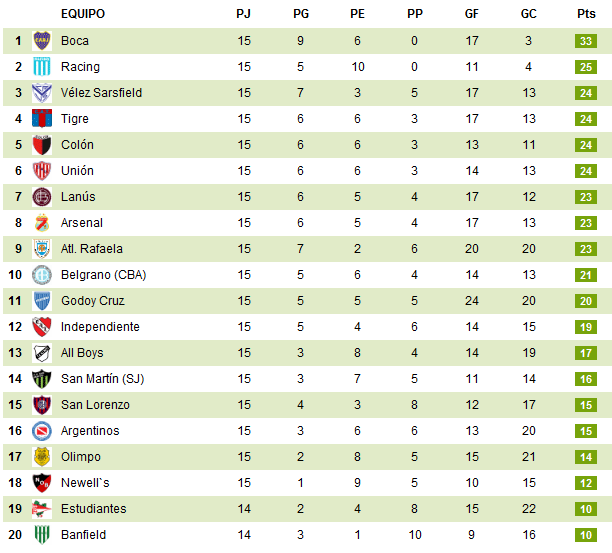
Task: Select the Estudiantes team name
Action: pyautogui.click(x=93, y=509)
